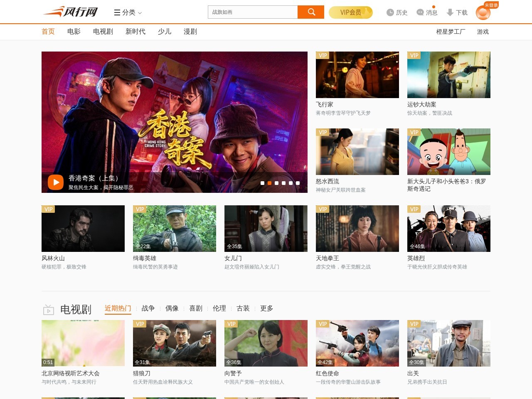This screenshot has width=532, height=399.
Task: Select the fifth carousel dot
Action: coord(291,183)
